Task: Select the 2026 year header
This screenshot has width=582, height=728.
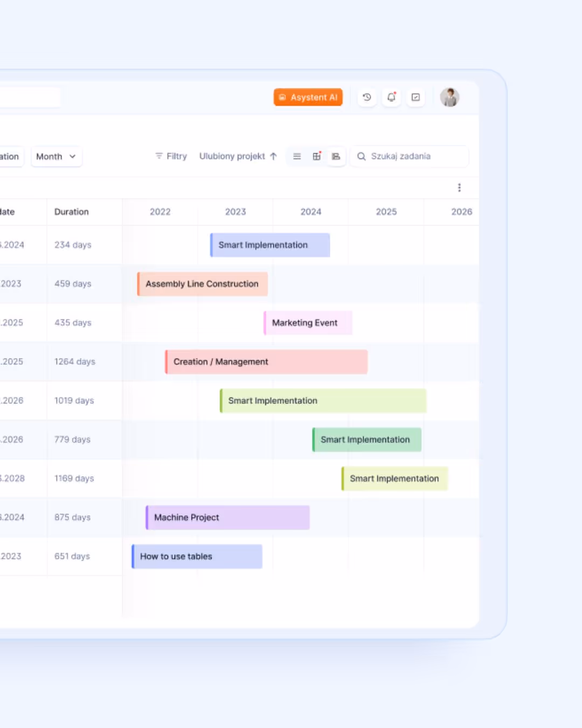Action: tap(462, 212)
